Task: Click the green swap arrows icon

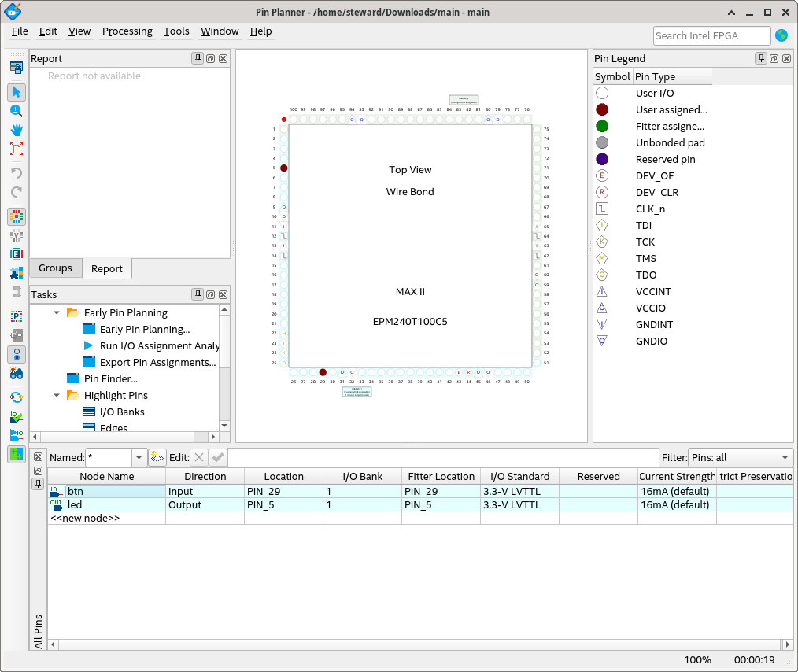Action: (17, 454)
